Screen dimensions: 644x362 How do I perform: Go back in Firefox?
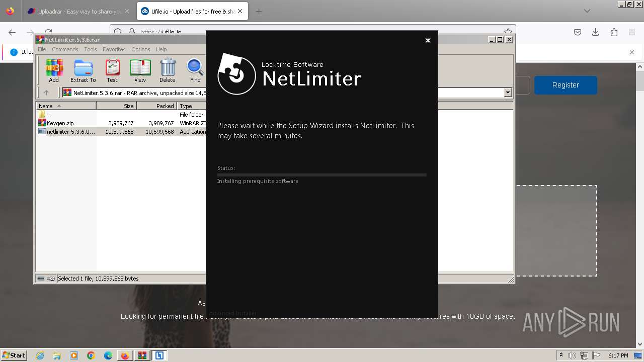coord(12,32)
